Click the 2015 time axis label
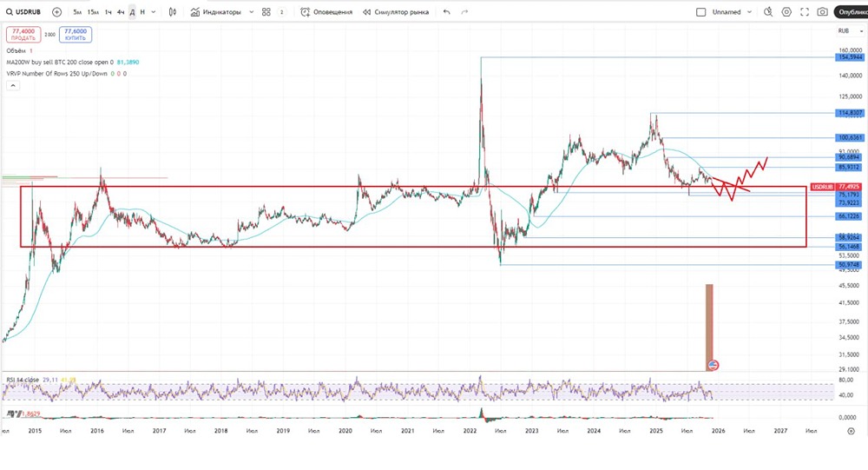Image resolution: width=868 pixels, height=470 pixels. (35, 431)
